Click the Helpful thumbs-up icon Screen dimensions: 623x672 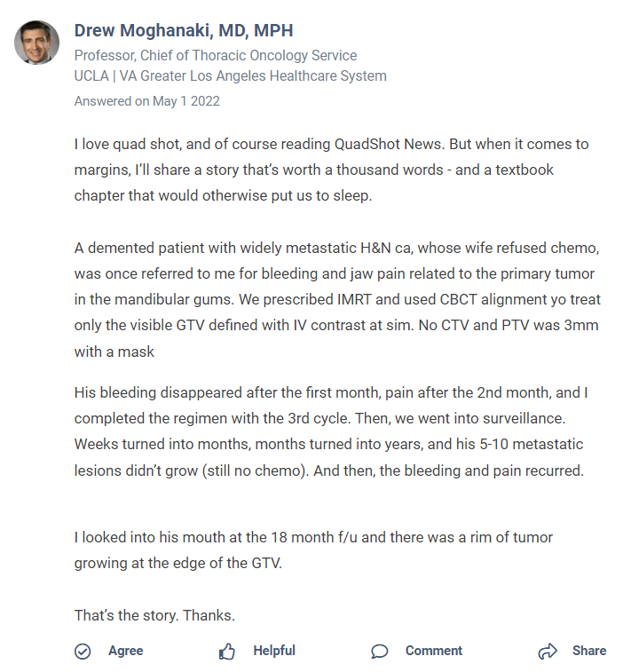227,652
